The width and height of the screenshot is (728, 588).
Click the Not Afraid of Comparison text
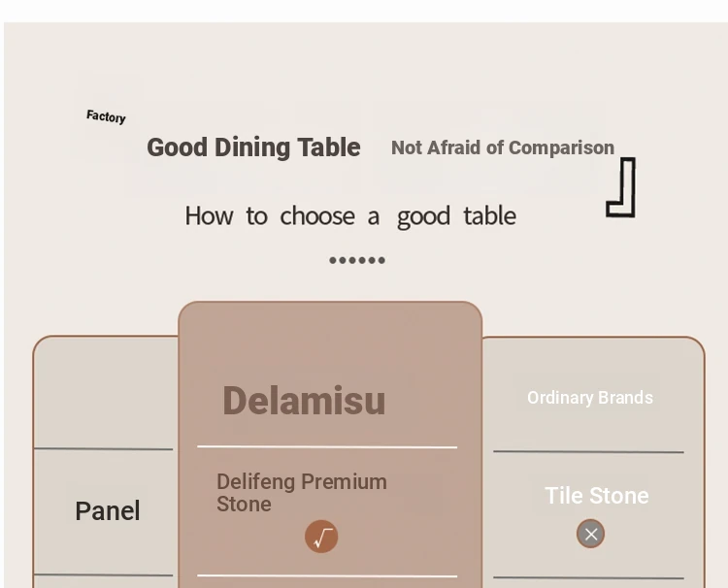point(502,147)
